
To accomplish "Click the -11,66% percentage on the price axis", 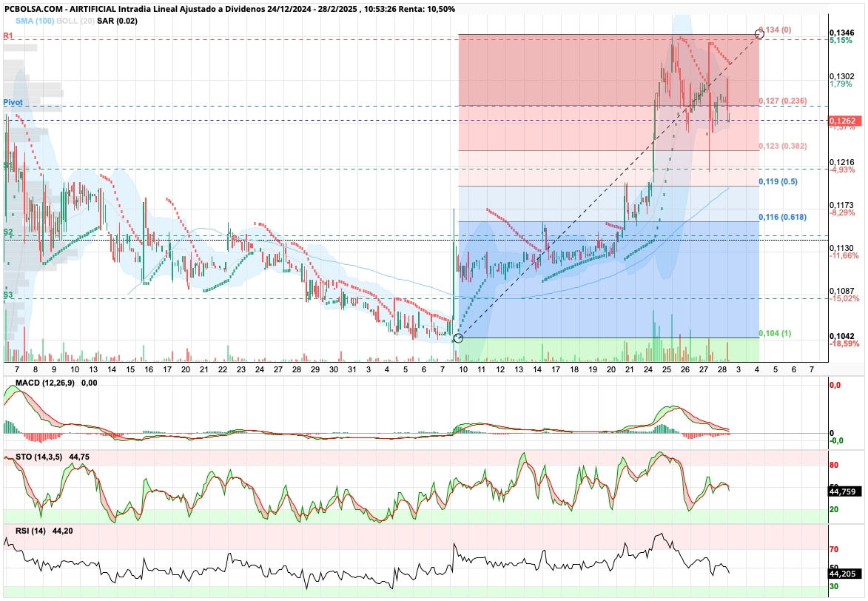I will (x=844, y=256).
